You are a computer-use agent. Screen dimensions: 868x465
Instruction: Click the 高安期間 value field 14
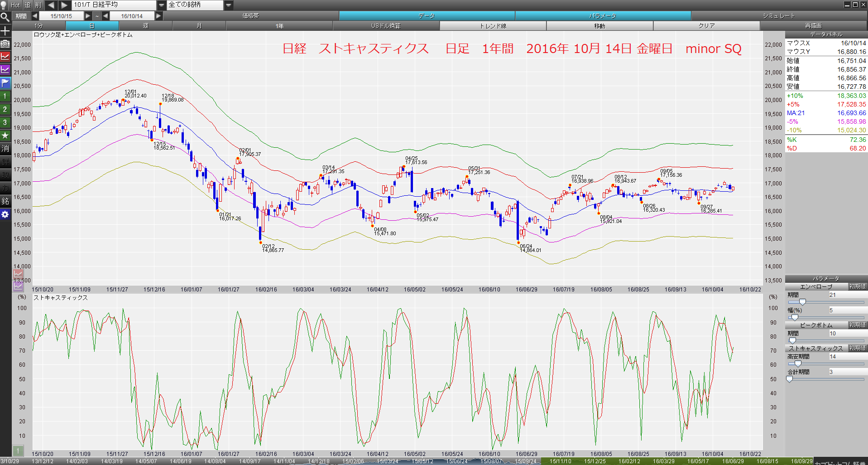[x=847, y=357]
